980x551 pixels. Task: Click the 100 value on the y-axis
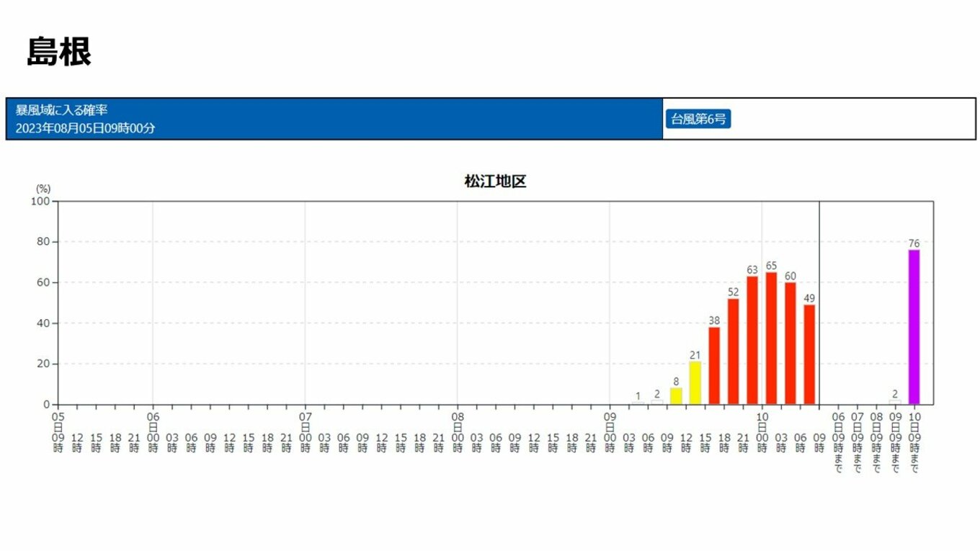[x=40, y=202]
